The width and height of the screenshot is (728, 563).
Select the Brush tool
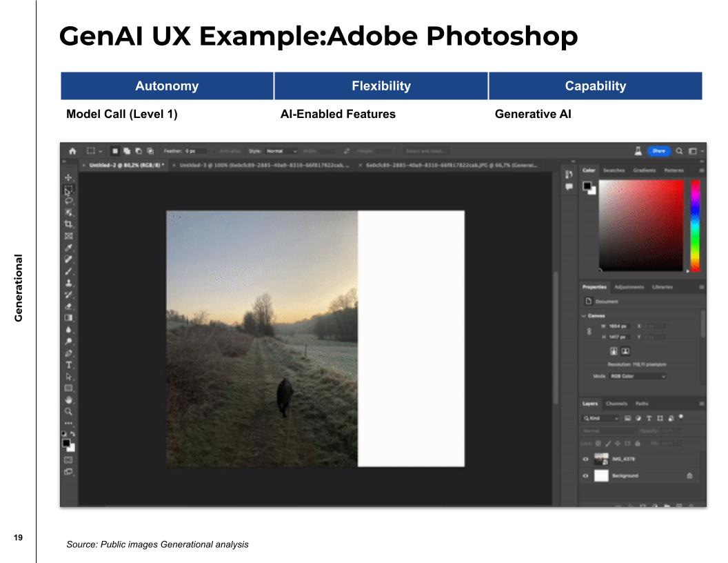tap(68, 271)
